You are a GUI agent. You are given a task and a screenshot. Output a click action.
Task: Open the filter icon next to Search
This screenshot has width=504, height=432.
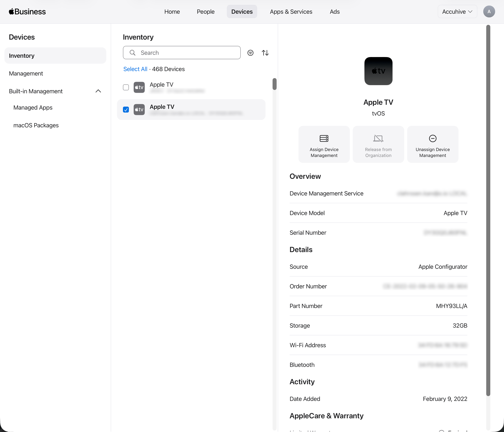250,53
